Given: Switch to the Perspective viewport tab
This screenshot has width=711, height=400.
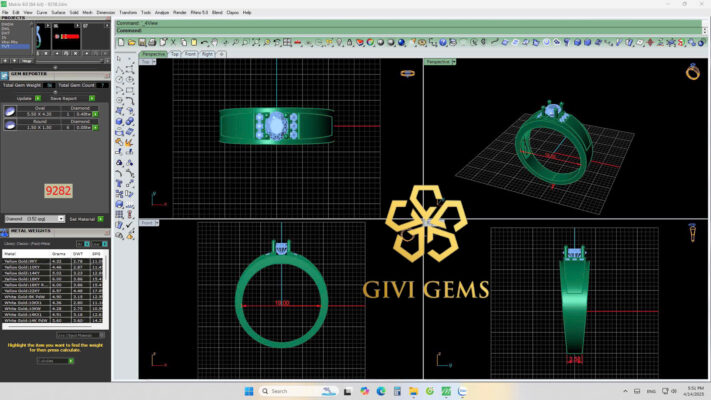Looking at the screenshot, I should pyautogui.click(x=154, y=54).
